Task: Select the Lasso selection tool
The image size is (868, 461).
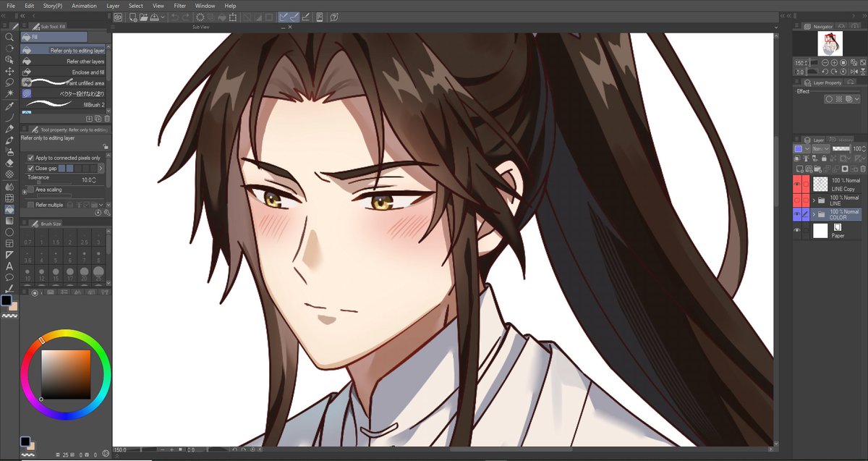Action: click(x=9, y=83)
